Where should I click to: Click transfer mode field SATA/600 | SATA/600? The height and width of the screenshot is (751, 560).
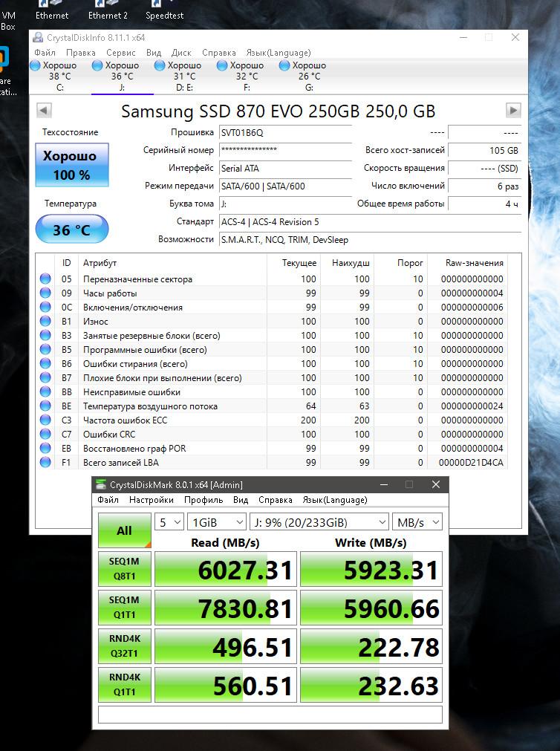click(x=285, y=186)
